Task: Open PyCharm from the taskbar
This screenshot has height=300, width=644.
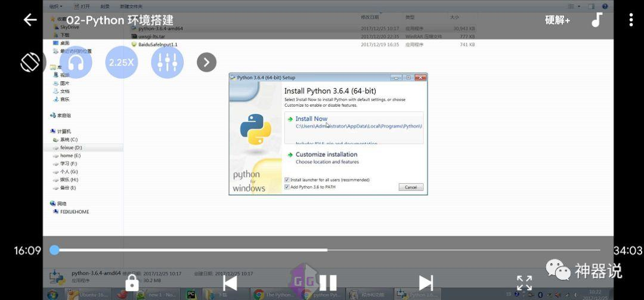Action: point(191,294)
